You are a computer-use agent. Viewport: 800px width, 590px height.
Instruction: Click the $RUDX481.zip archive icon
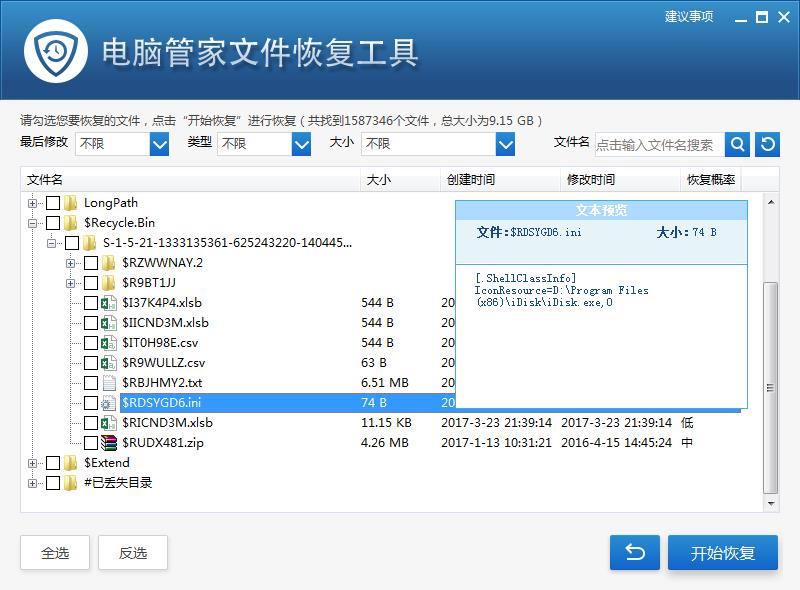[x=109, y=442]
